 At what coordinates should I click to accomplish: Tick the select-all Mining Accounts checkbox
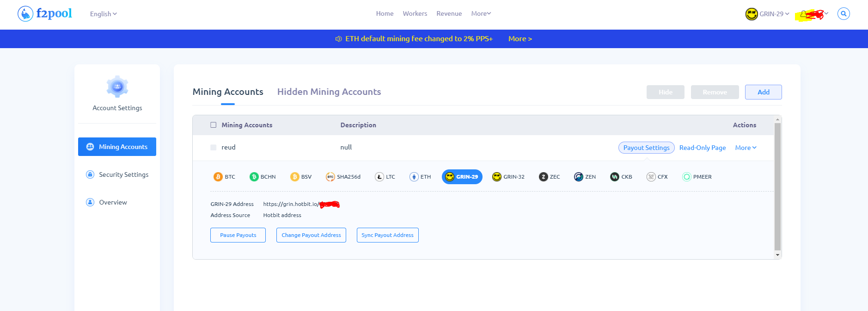point(214,125)
